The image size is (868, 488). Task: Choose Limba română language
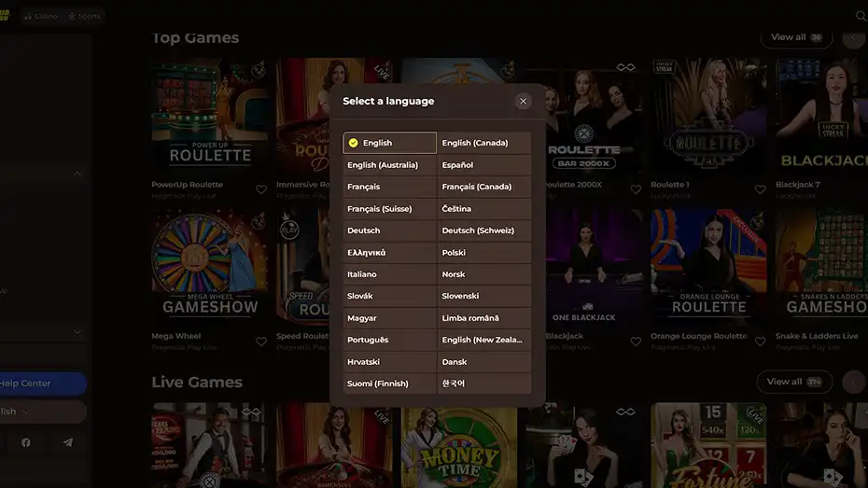[x=484, y=318]
